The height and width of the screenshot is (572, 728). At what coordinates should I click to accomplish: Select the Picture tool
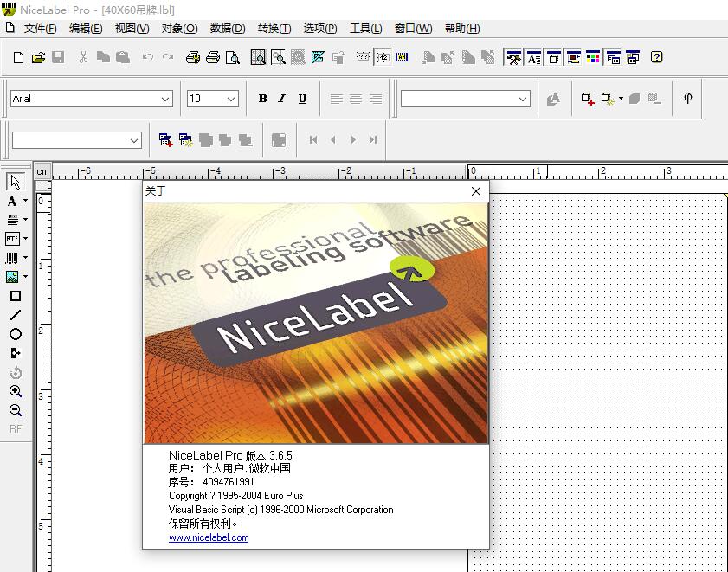click(x=12, y=276)
